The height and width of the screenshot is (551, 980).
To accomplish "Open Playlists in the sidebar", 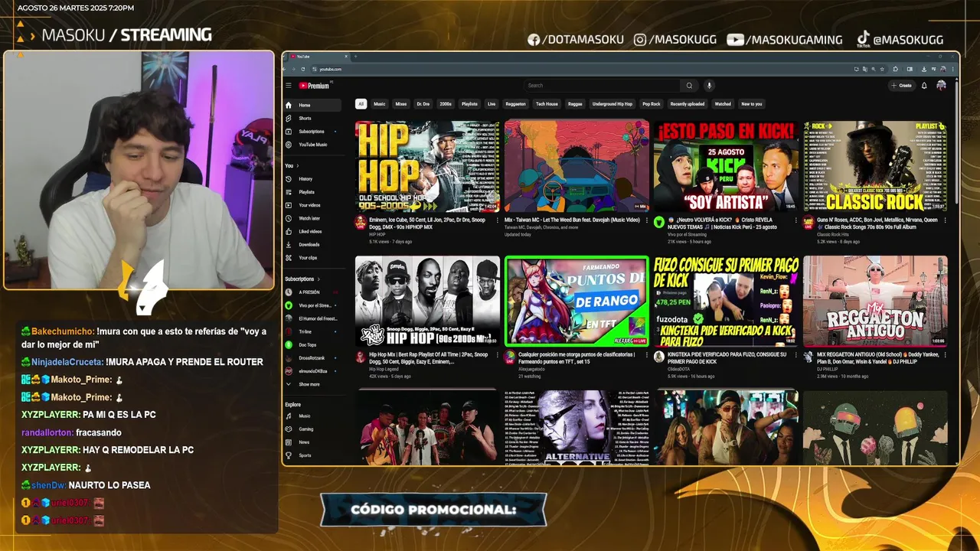I will pos(312,191).
